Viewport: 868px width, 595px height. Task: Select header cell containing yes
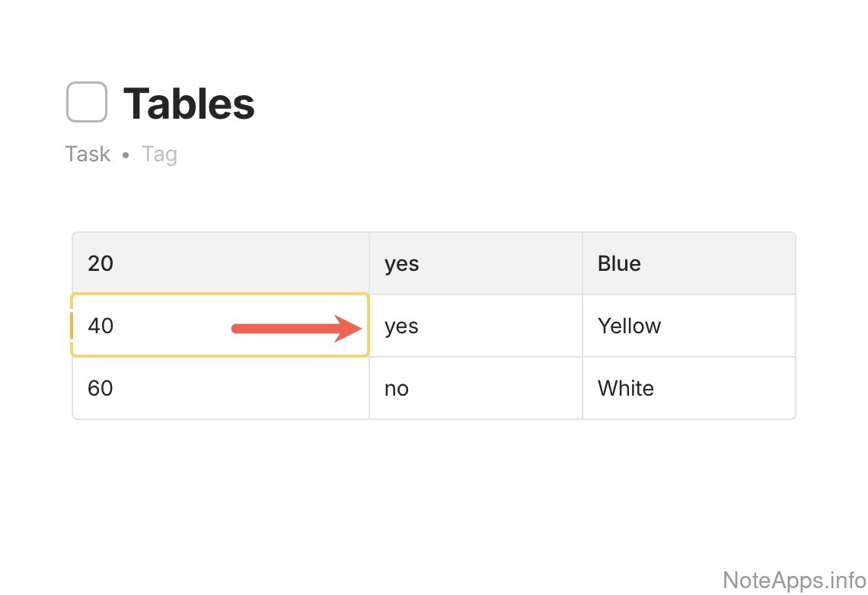475,263
